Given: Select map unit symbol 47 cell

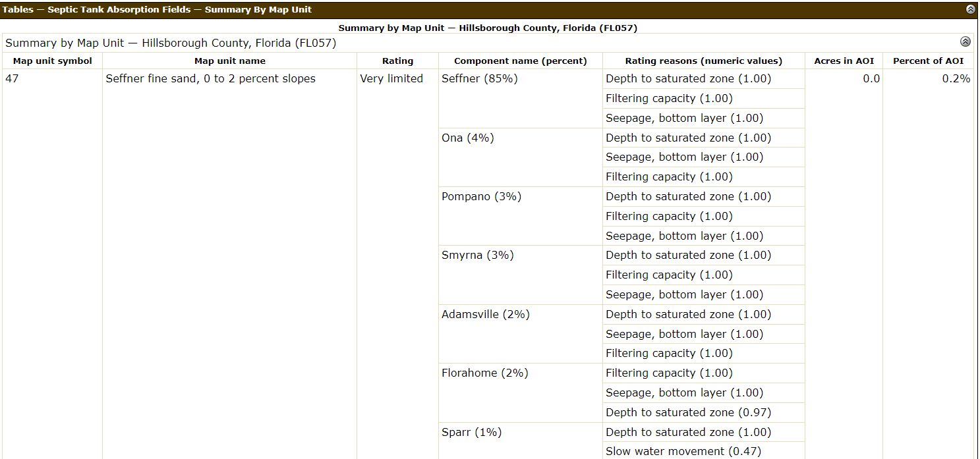Looking at the screenshot, I should (x=13, y=78).
